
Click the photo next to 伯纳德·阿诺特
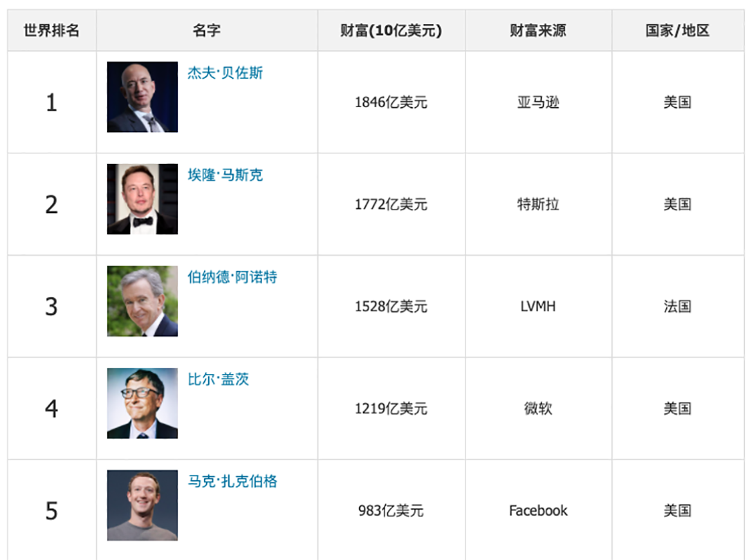tap(142, 301)
